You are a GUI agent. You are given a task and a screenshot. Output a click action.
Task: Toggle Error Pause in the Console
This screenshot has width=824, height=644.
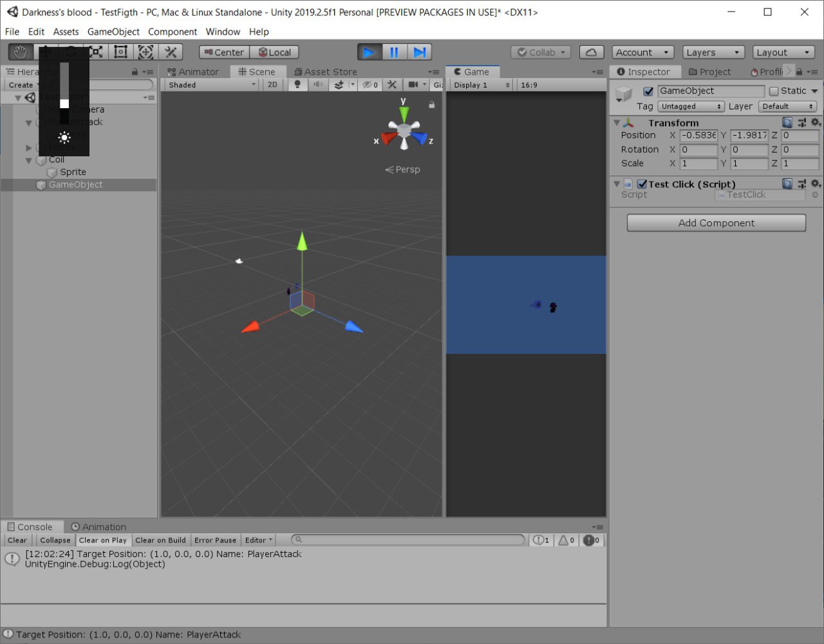pos(215,540)
